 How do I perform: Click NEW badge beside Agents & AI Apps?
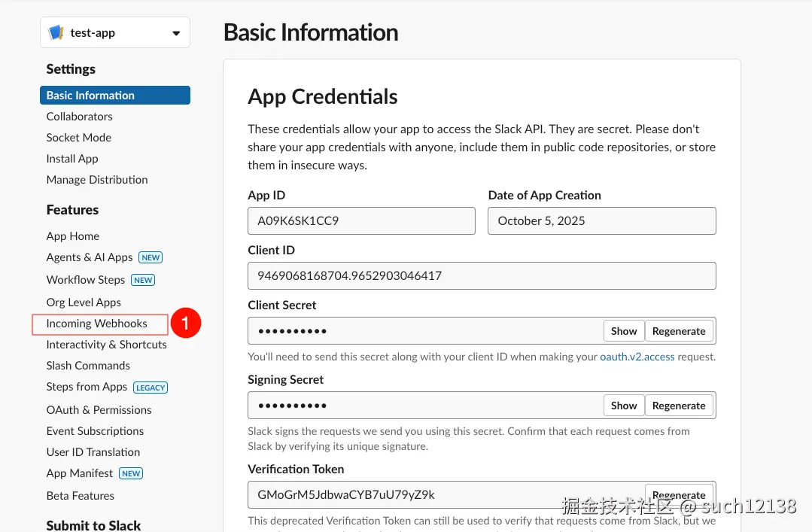click(x=151, y=257)
